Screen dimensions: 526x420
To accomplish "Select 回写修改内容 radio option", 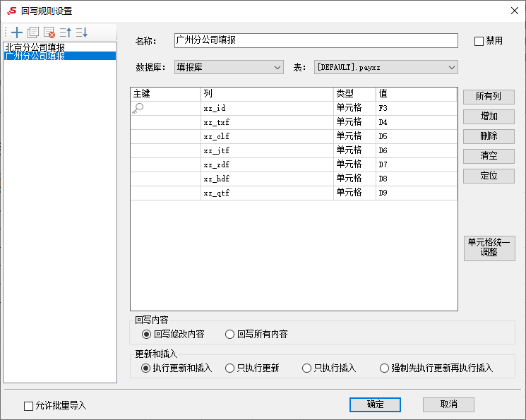I will click(146, 334).
